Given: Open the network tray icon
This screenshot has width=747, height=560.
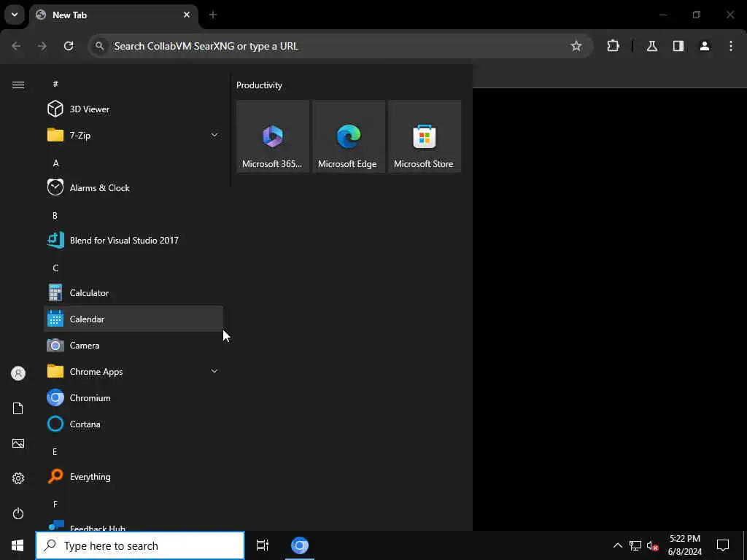Looking at the screenshot, I should tap(635, 545).
